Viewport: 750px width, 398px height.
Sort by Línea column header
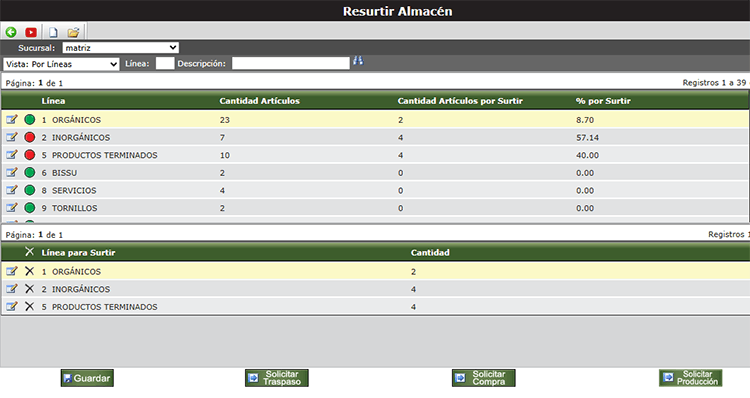[53, 101]
